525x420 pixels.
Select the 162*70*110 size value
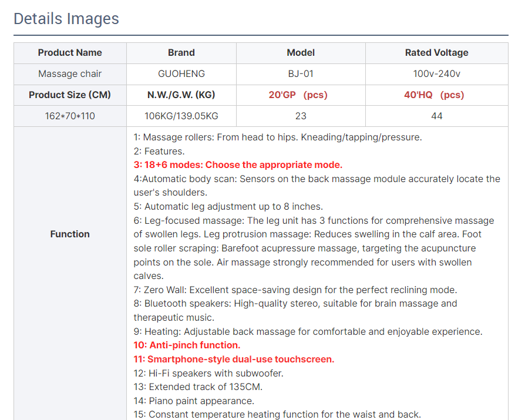[x=70, y=116]
